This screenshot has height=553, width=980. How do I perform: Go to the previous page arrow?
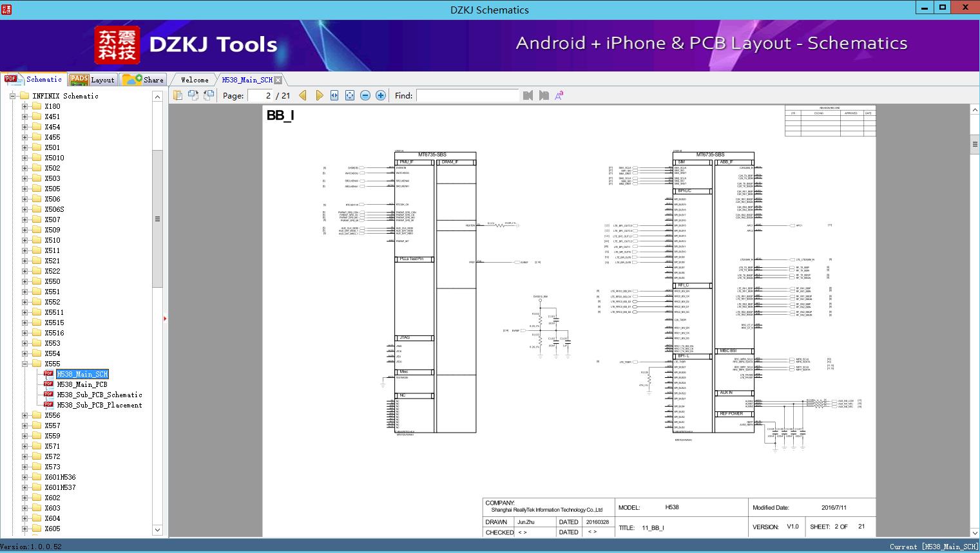[303, 95]
